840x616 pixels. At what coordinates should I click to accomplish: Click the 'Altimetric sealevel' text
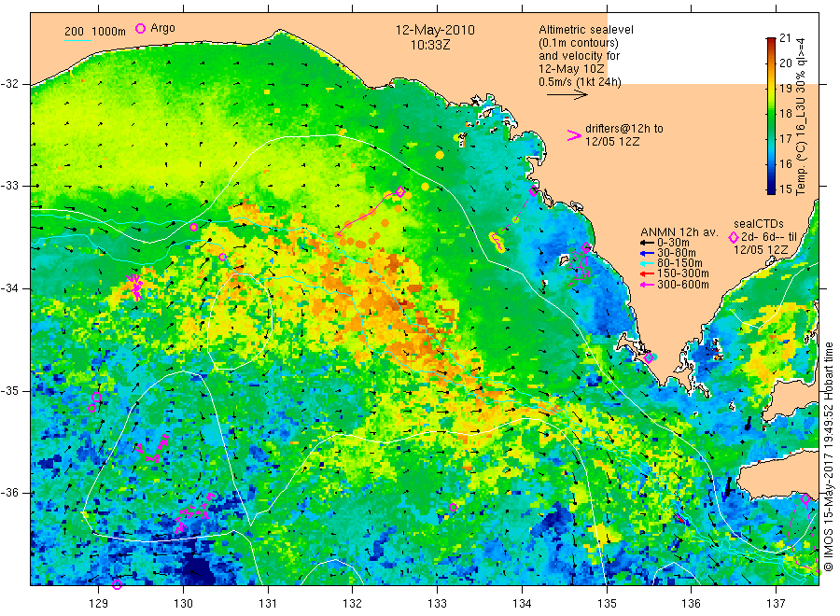coord(586,30)
